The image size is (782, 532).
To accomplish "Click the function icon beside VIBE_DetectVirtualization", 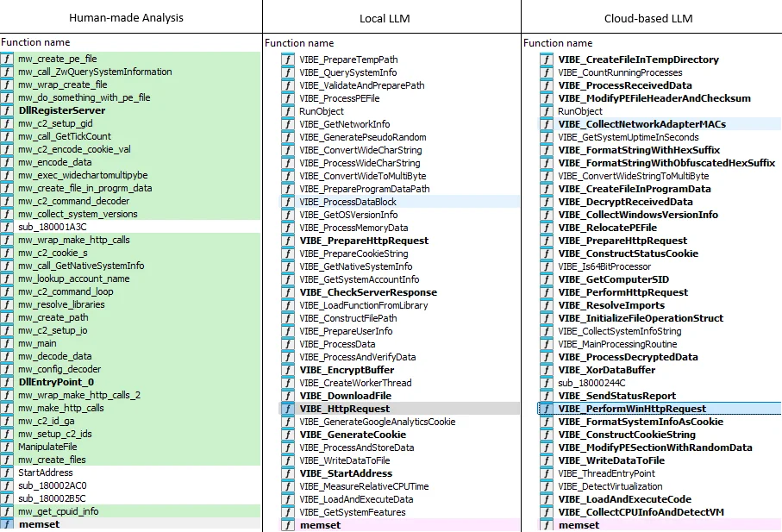I will tap(547, 486).
